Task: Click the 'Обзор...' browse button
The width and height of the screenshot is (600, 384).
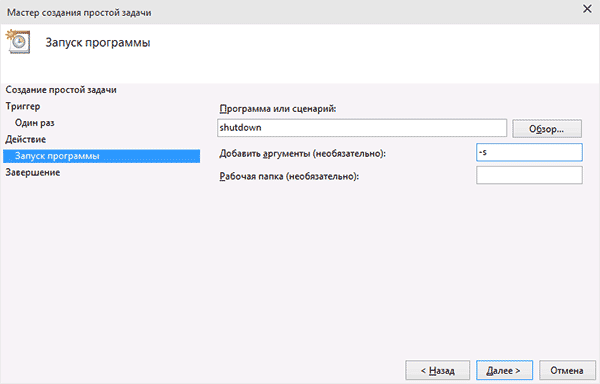Action: tap(547, 129)
